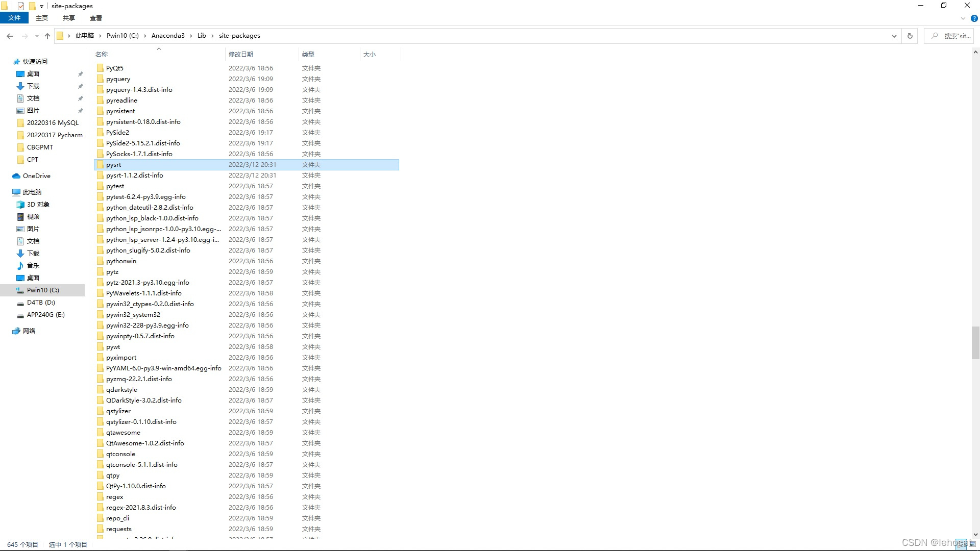Click the pythonwin folder icon
Viewport: 980px width, 551px height.
click(x=100, y=261)
